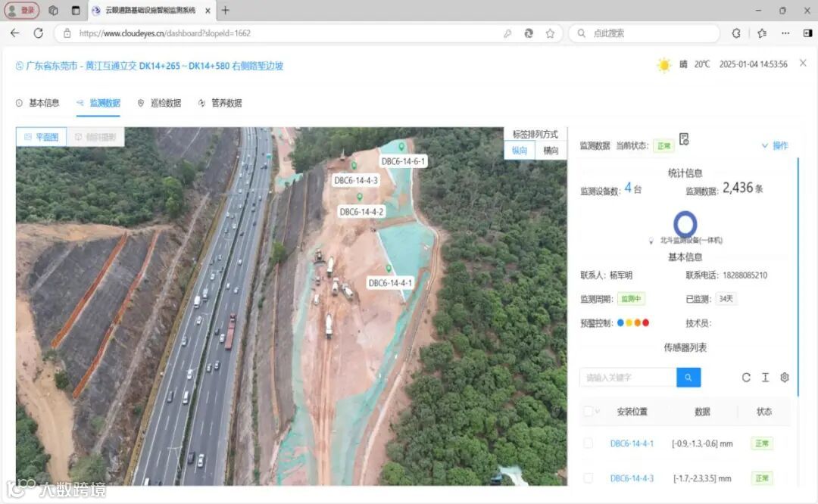818x504 pixels.
Task: Switch label layout to 横向
Action: click(551, 151)
